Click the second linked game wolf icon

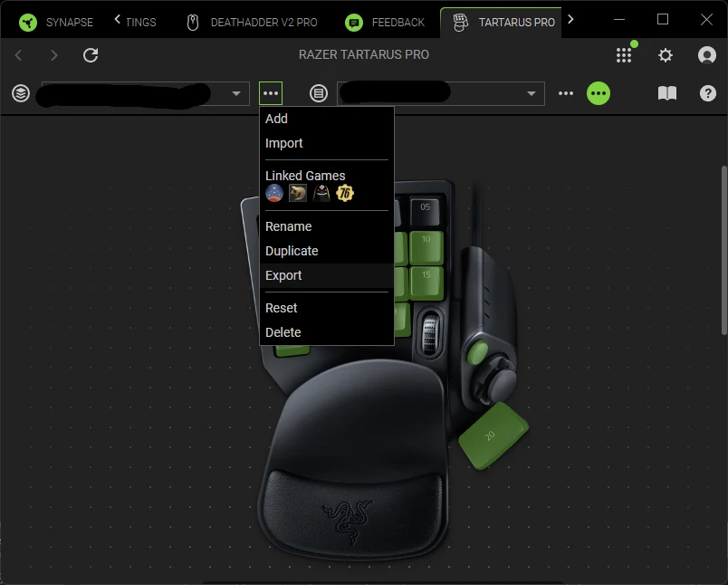tap(298, 193)
